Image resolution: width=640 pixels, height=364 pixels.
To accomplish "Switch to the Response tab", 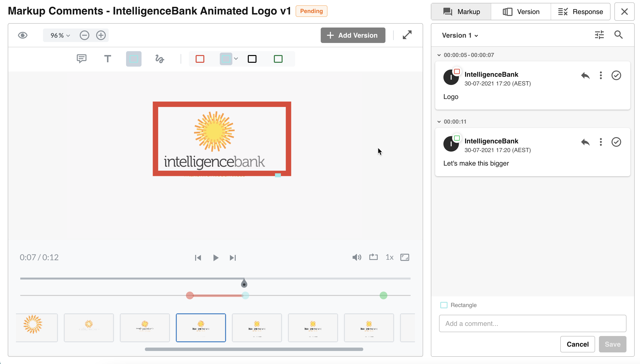I will pos(581,12).
